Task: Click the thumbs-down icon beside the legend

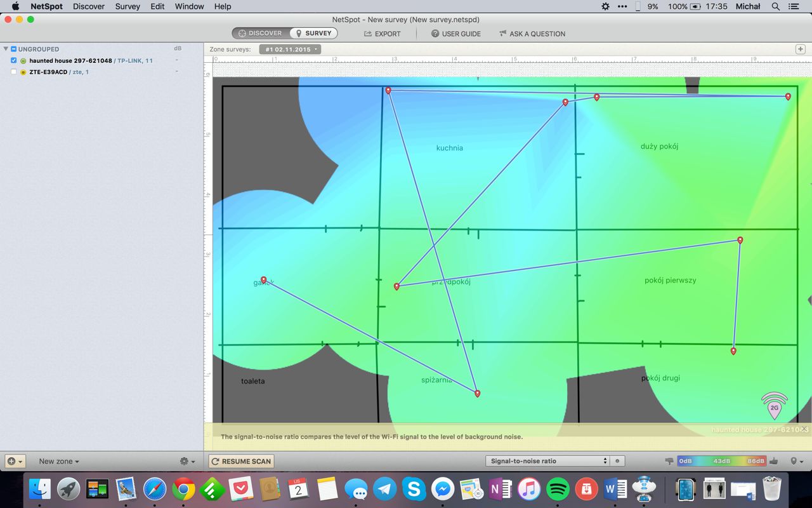Action: [669, 461]
